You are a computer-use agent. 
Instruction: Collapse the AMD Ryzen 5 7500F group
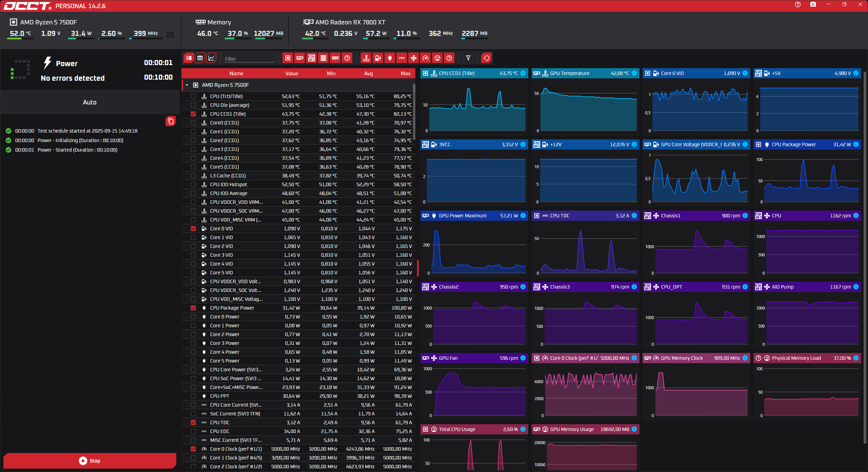click(187, 85)
